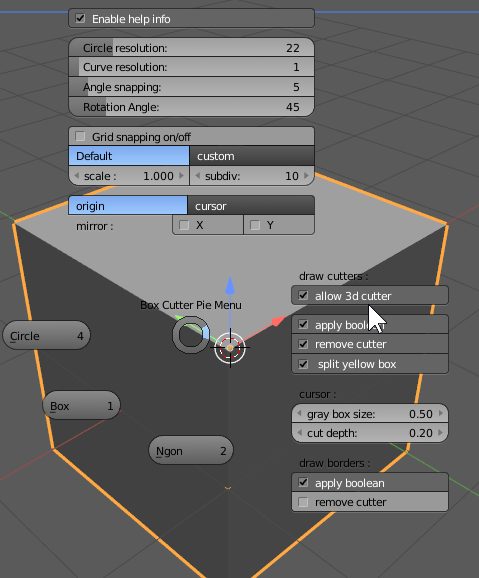Screen dimensions: 479x578
Task: Decrease subdiv value with left arrow
Action: [x=198, y=176]
